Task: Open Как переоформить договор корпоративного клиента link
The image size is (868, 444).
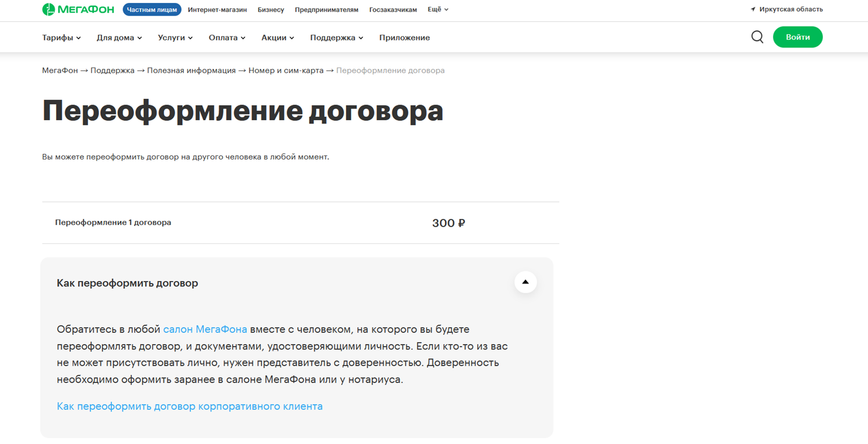Action: 190,406
